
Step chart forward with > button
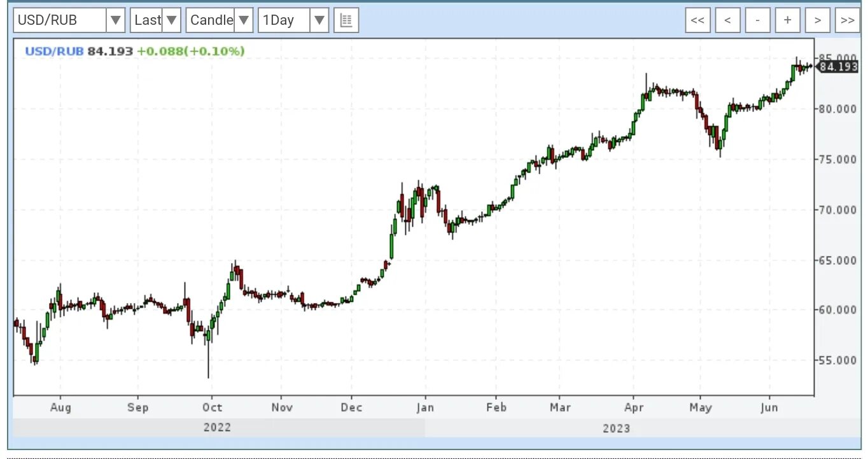(x=817, y=20)
